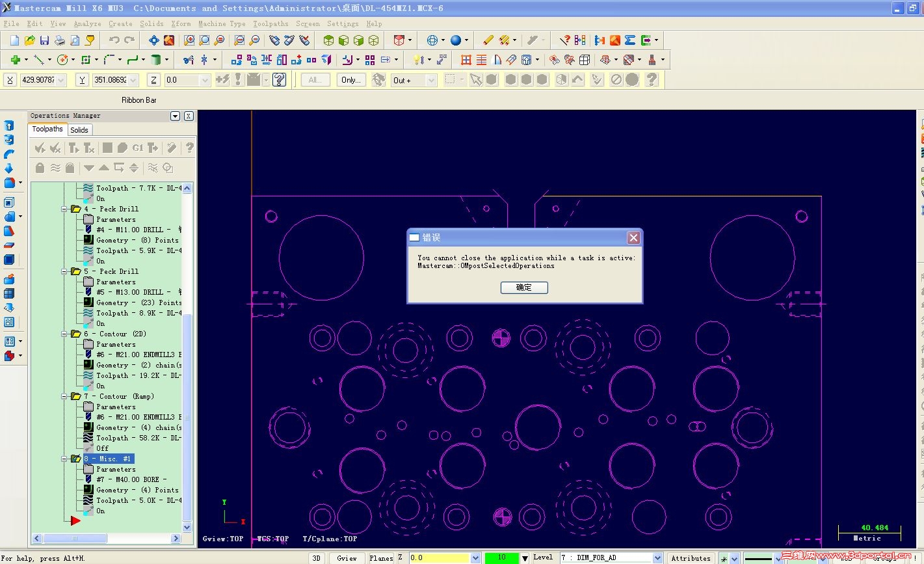Open the X coordinate value dropdown
The height and width of the screenshot is (564, 924).
pyautogui.click(x=61, y=80)
